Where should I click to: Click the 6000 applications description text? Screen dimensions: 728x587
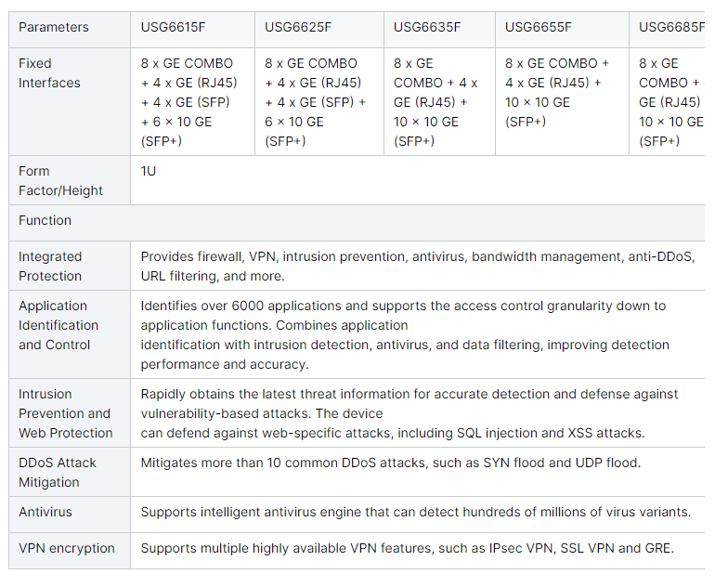point(405,334)
